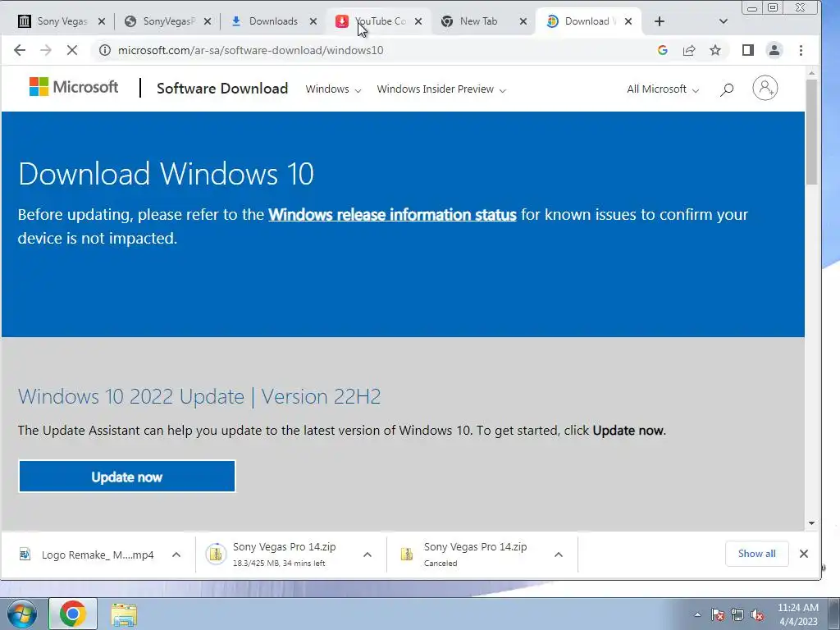This screenshot has width=840, height=630.
Task: Click downloading Sony Vegas Pro 14.zip icon
Action: pos(216,554)
